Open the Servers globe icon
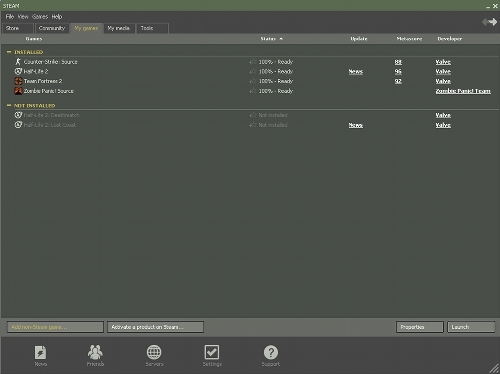The image size is (500, 374). click(154, 352)
